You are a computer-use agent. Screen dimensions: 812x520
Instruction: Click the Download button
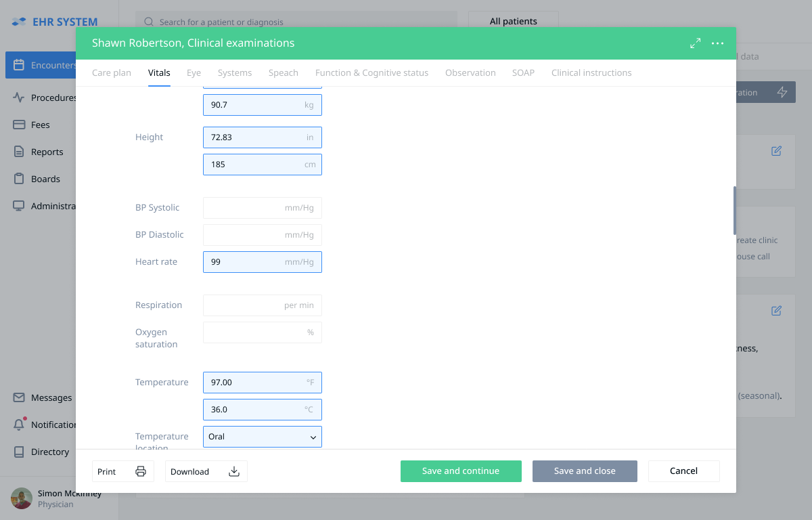tap(206, 471)
